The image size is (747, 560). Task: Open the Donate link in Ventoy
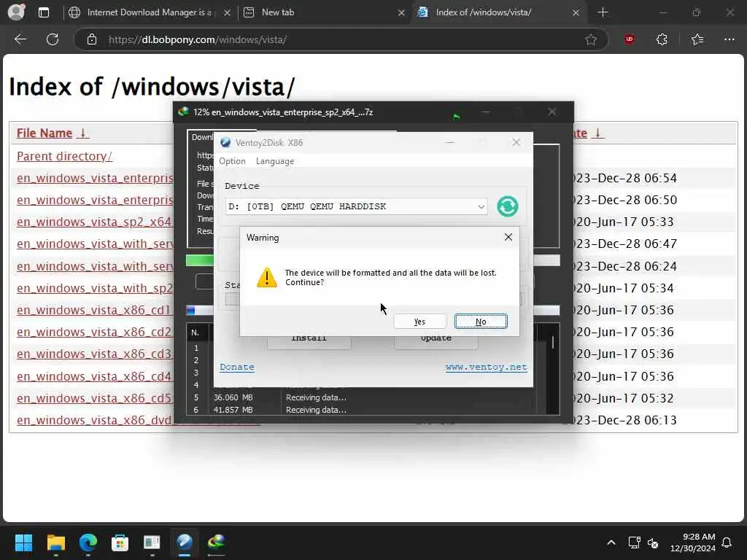click(237, 367)
